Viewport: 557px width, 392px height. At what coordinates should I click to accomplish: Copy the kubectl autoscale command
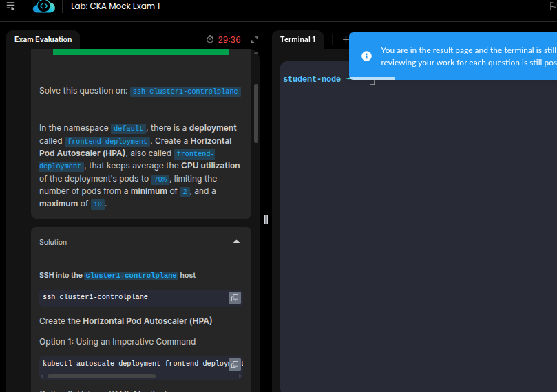click(x=235, y=364)
